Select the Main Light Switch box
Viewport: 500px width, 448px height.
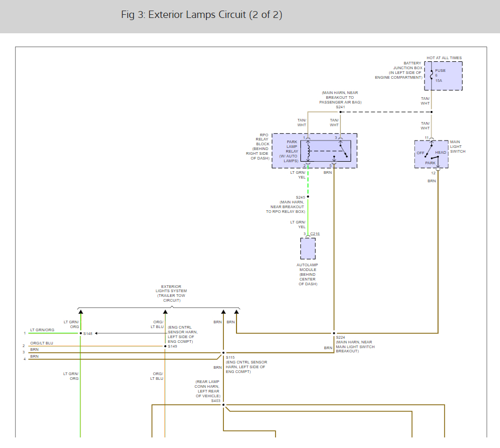pos(431,155)
